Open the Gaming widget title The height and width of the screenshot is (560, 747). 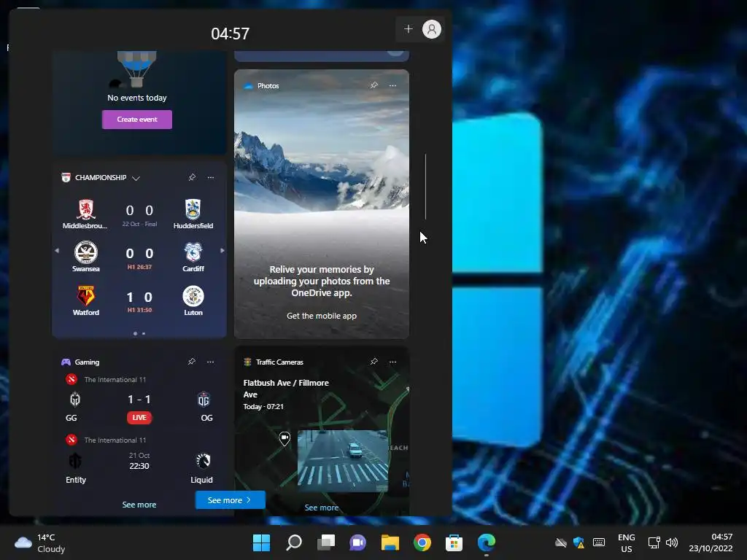87,362
